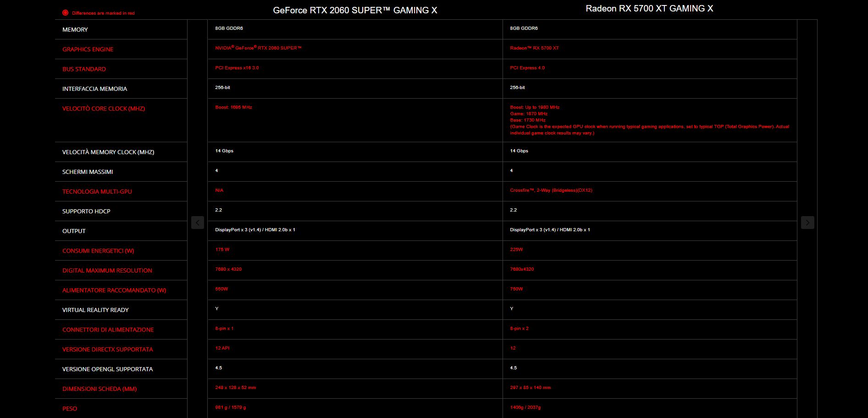Select VELOCITÒ CORE CLOCK (MHZ) label
The width and height of the screenshot is (868, 418).
(x=104, y=108)
